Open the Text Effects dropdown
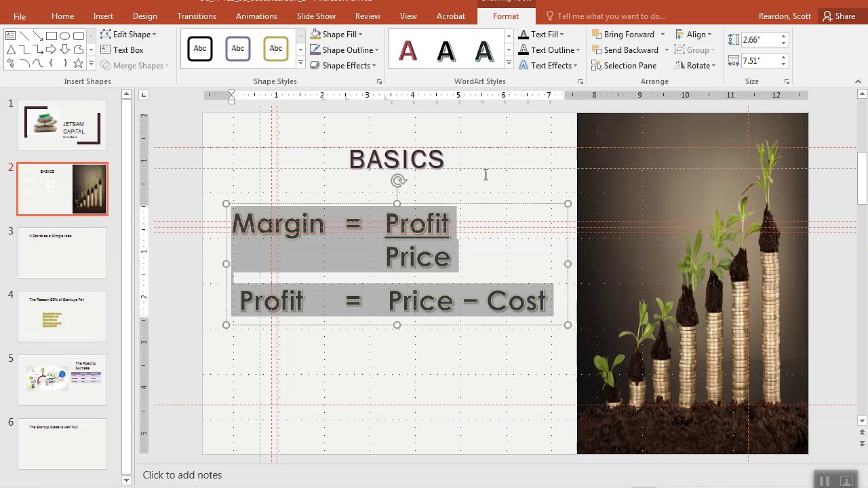The width and height of the screenshot is (868, 488). 548,65
